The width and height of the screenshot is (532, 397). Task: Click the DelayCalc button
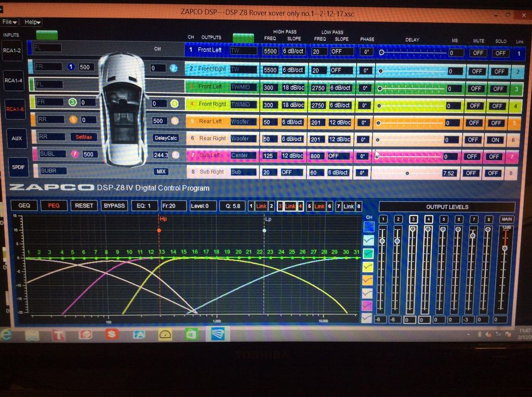coord(166,138)
